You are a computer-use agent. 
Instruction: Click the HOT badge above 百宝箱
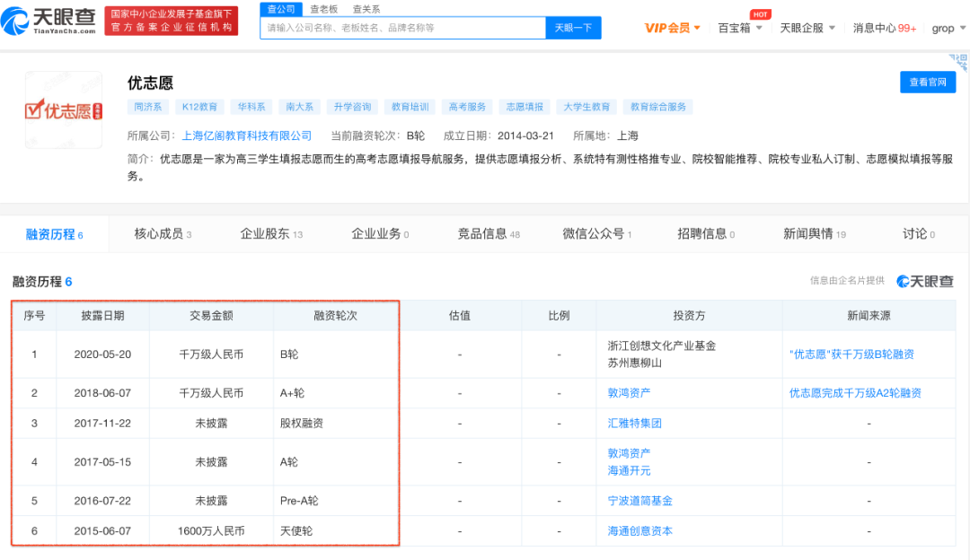click(761, 14)
